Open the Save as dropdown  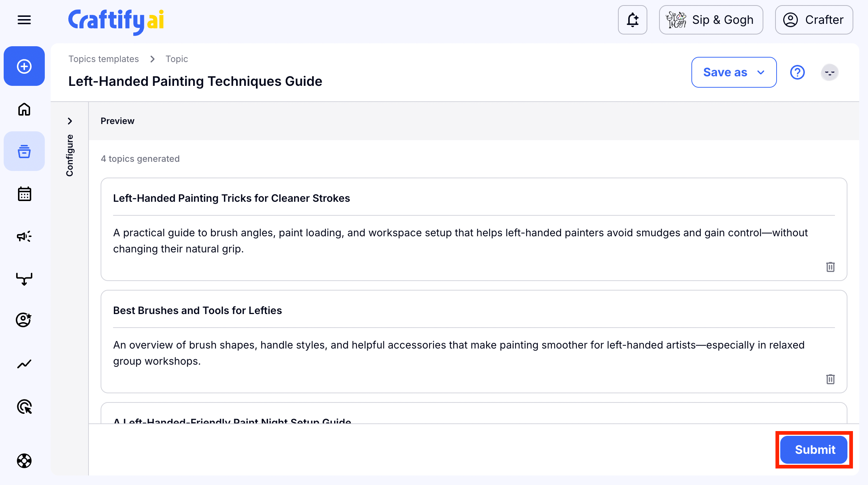(x=734, y=72)
